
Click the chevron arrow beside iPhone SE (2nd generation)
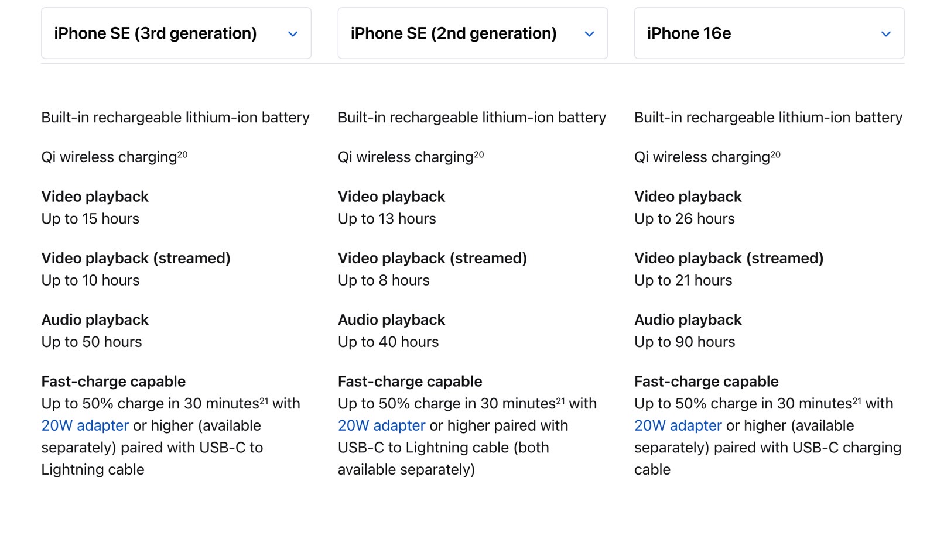(589, 34)
